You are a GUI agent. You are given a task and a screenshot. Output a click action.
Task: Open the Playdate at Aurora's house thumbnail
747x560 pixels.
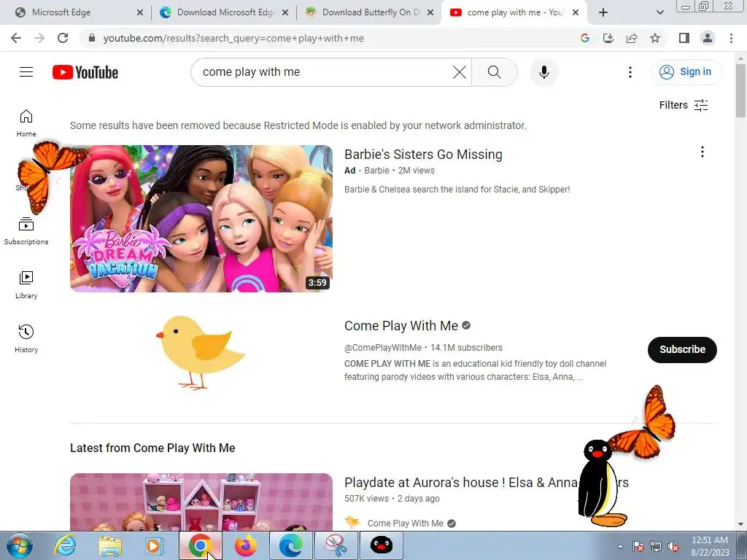[201, 502]
